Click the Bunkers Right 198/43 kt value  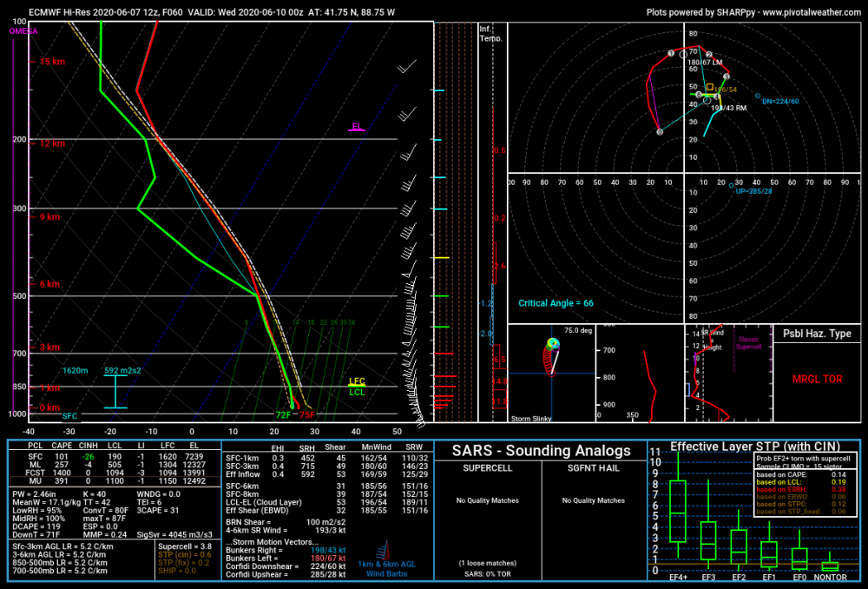[x=328, y=550]
